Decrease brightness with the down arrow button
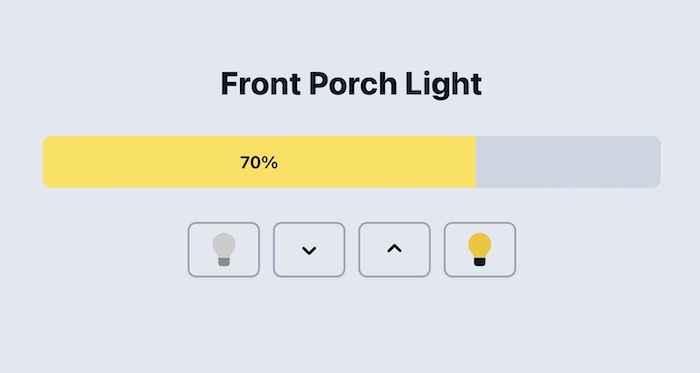This screenshot has width=700, height=373. (x=309, y=249)
